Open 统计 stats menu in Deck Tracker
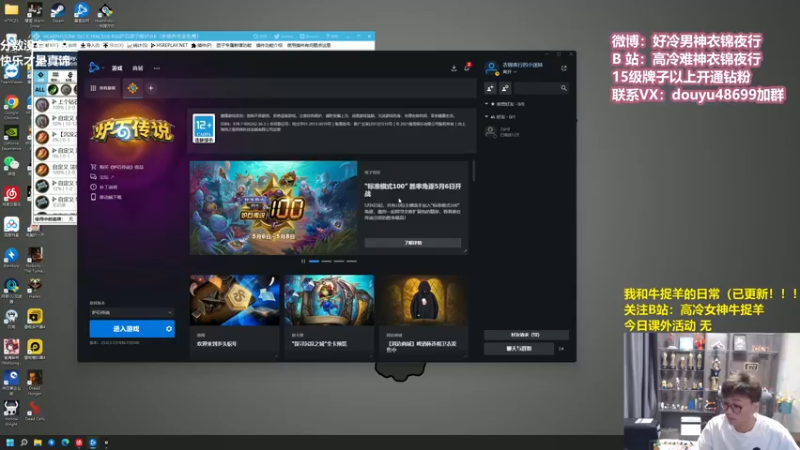Viewport: 800px width, 450px height. click(x=137, y=45)
